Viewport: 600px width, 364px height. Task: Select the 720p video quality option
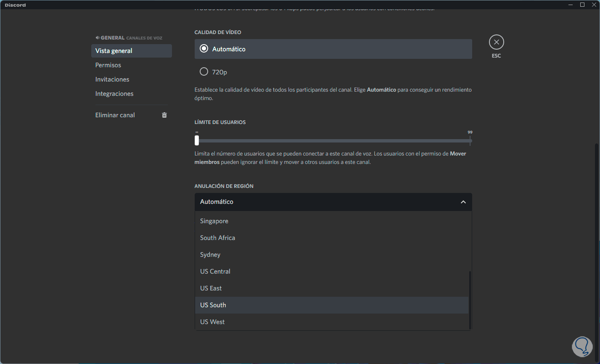pyautogui.click(x=204, y=72)
